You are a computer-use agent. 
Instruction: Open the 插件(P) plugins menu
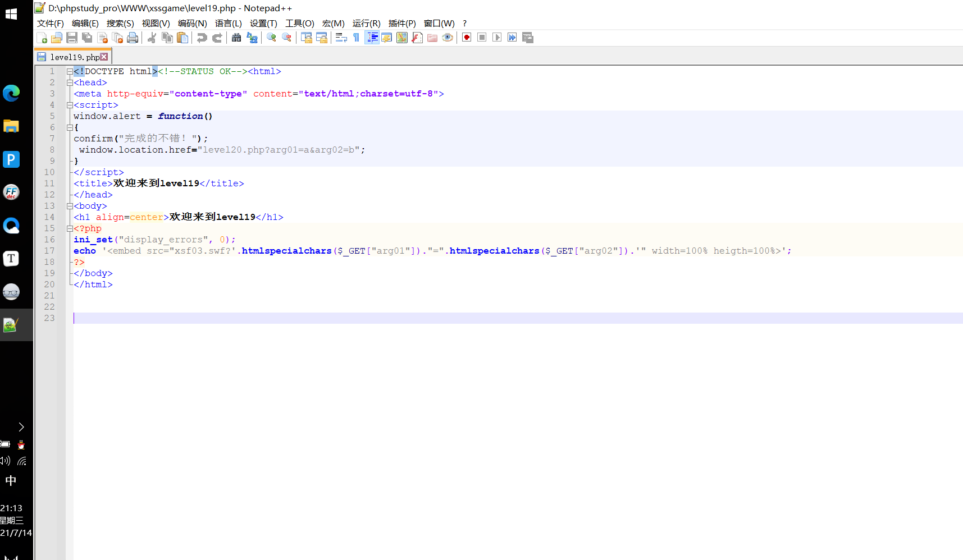(402, 23)
